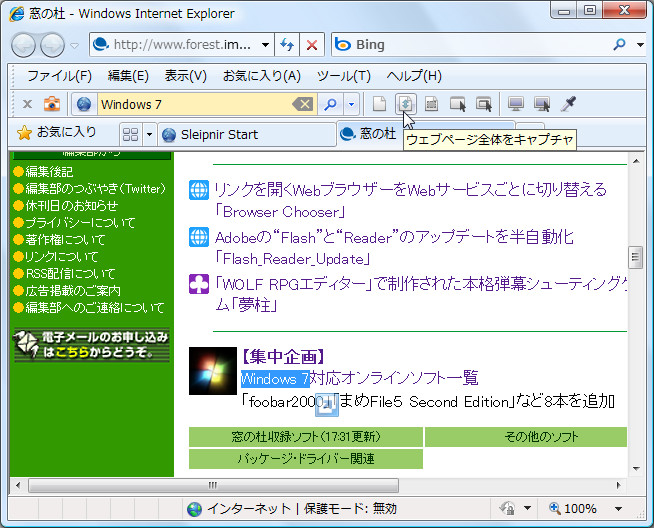The width and height of the screenshot is (654, 528).
Task: Open the tab list dropdown arrow
Action: coord(149,134)
